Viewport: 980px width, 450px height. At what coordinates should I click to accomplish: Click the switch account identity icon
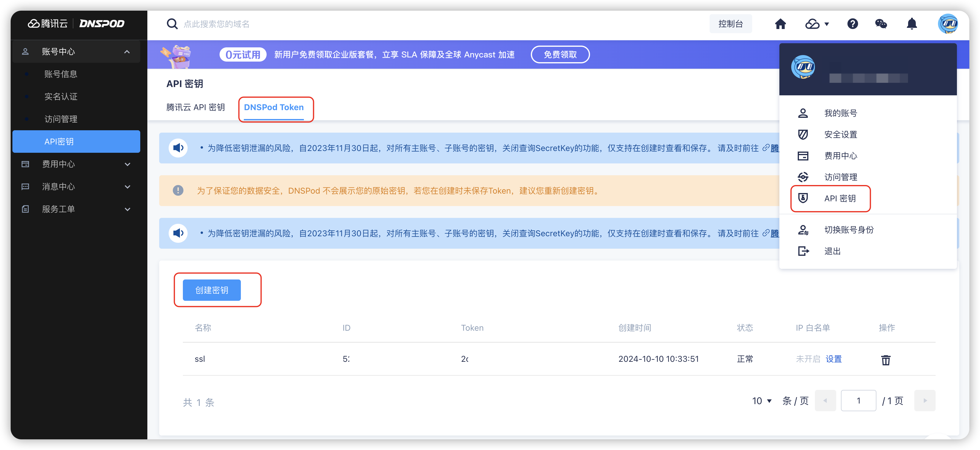point(803,229)
